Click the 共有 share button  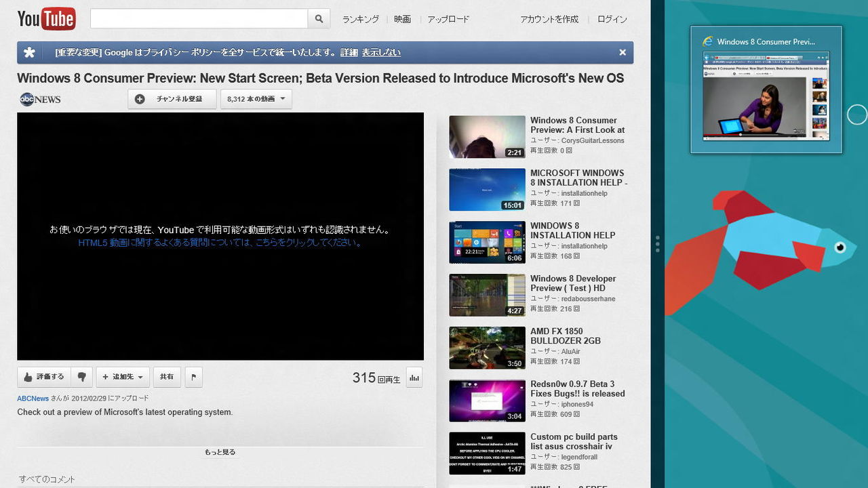(167, 377)
